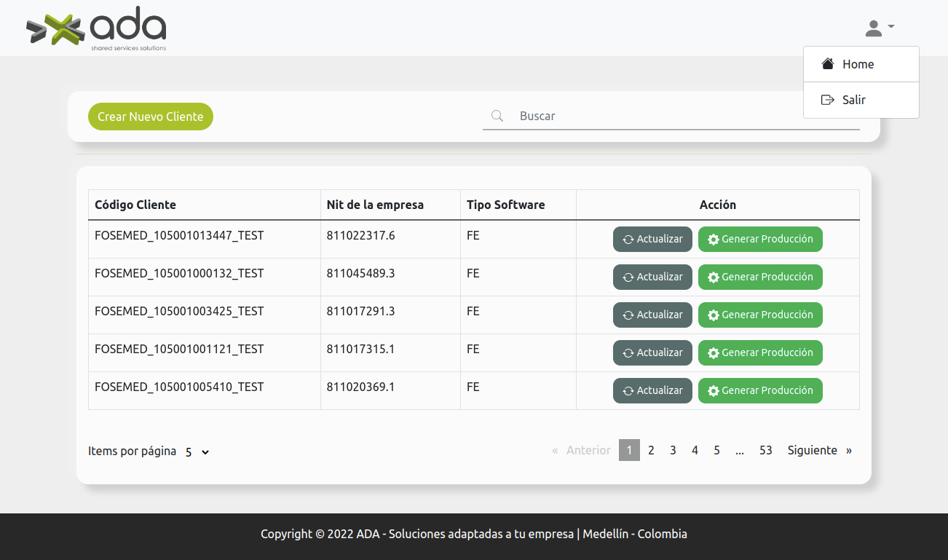Click Generar Producción gear for FOSEMED_105001013447_TEST
This screenshot has width=948, height=560.
click(x=714, y=240)
